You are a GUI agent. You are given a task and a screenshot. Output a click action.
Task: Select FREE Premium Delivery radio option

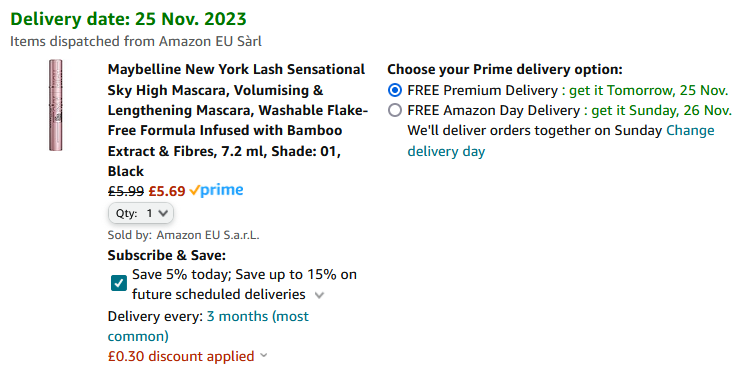[x=395, y=90]
